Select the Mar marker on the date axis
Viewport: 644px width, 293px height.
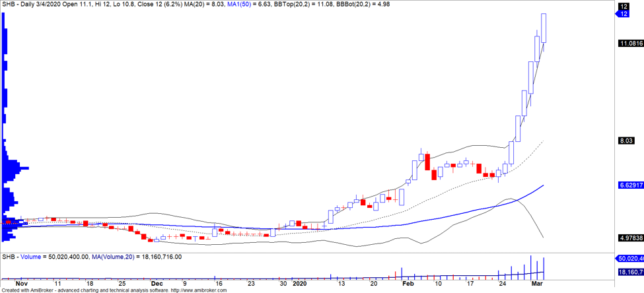pos(536,283)
